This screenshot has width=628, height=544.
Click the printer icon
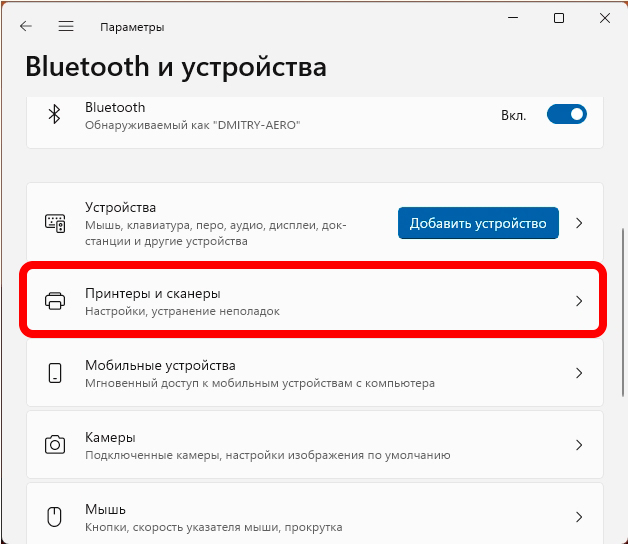tap(55, 301)
